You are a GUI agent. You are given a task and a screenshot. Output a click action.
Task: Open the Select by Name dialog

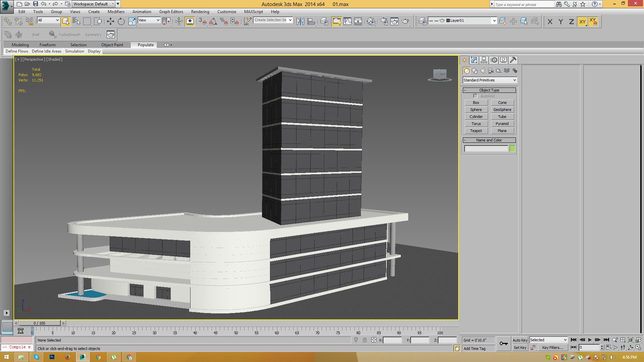76,21
